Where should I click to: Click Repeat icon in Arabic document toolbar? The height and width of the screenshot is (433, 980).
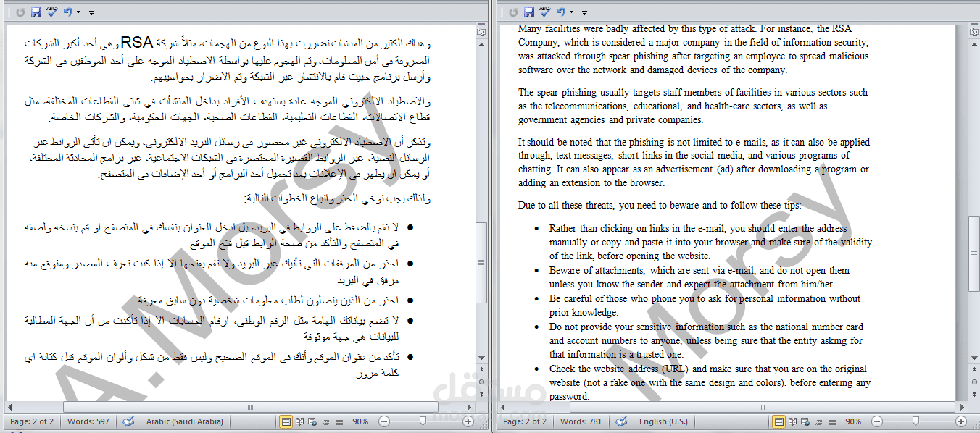coord(20,12)
